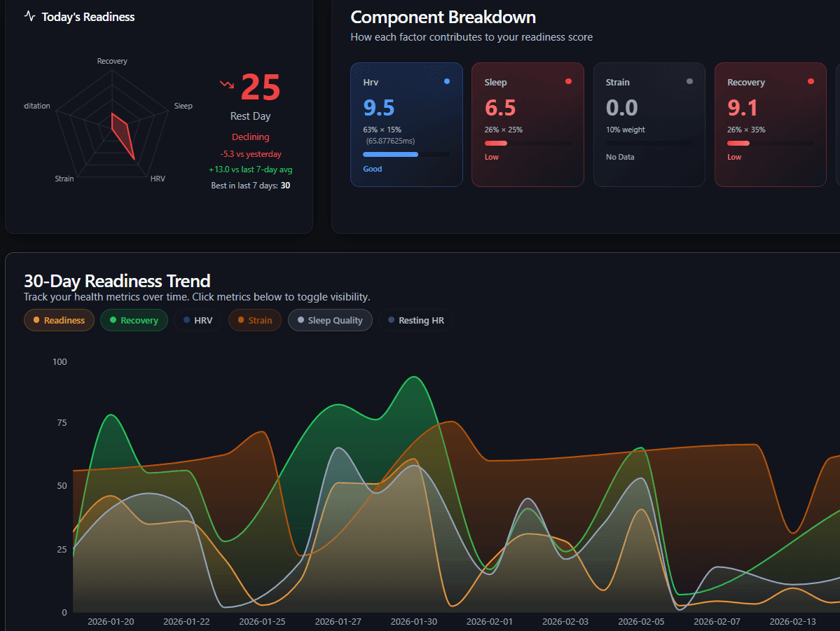Click the declining trend arrow icon
Screen dimensions: 840x631
pyautogui.click(x=226, y=83)
